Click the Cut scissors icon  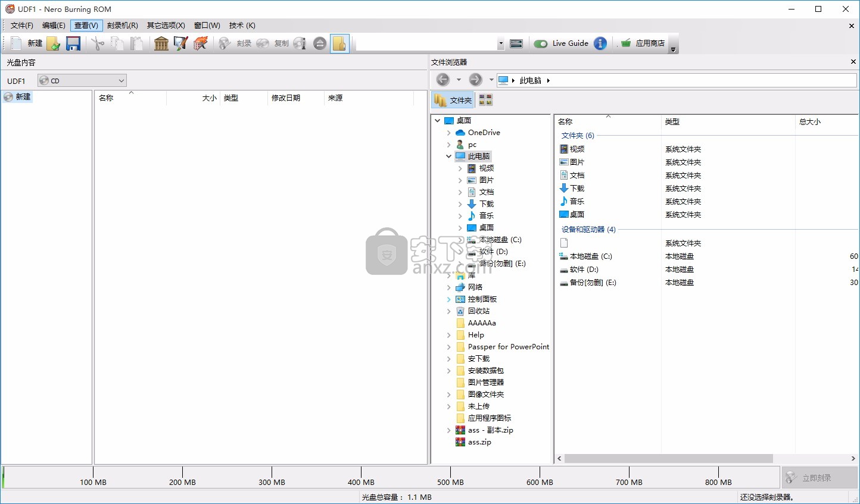tap(98, 43)
